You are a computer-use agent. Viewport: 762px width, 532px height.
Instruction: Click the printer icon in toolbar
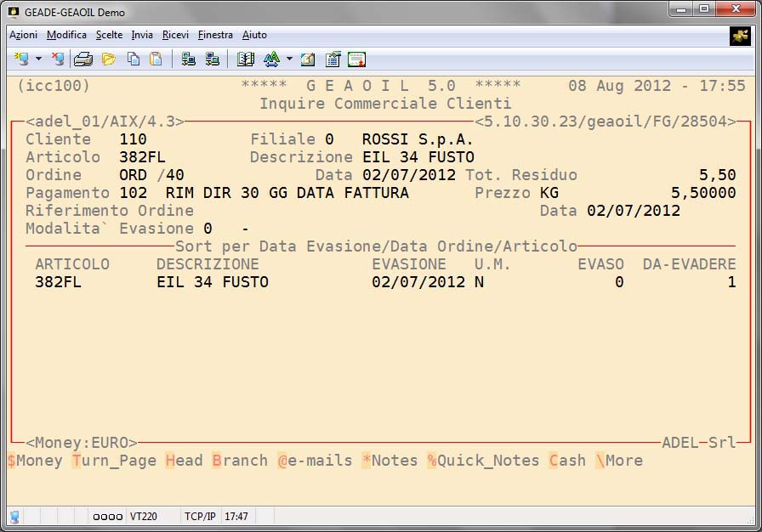[82, 59]
